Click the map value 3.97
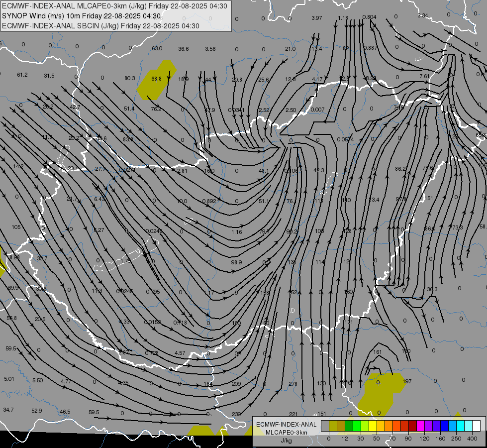The height and width of the screenshot is (448, 487). [x=317, y=18]
